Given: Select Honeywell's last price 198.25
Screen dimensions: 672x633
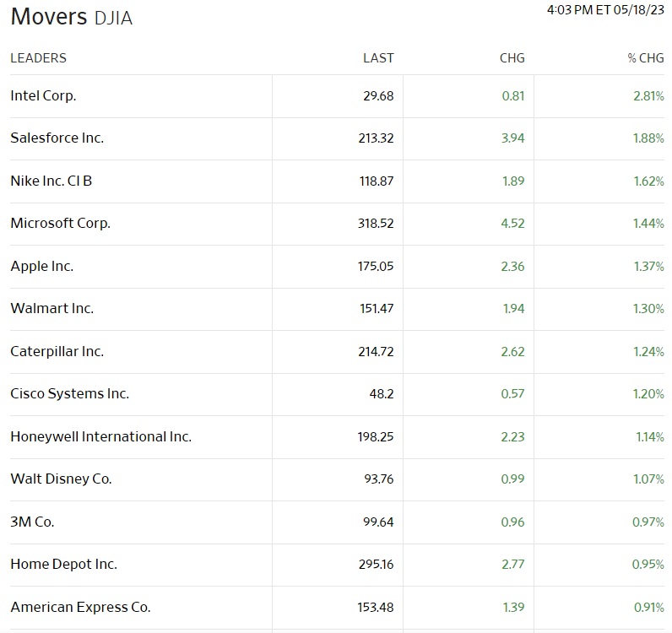Looking at the screenshot, I should click(376, 437).
